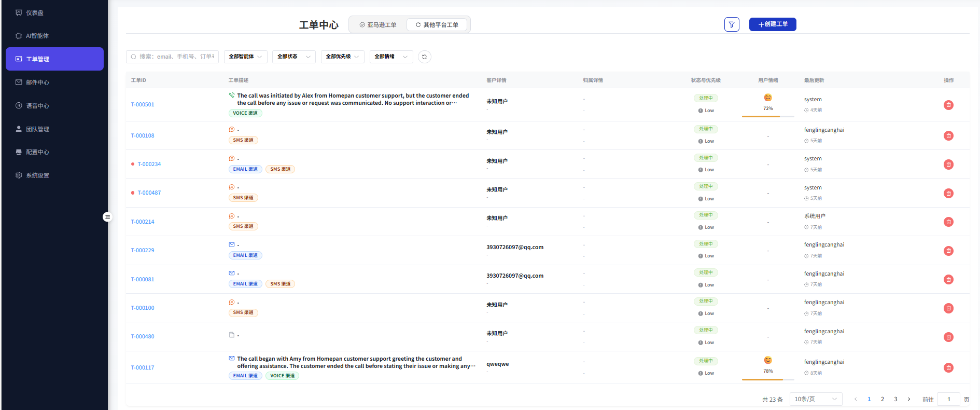This screenshot has height=410, width=980.
Task: Delete ticket T-000501 using trash icon
Action: pyautogui.click(x=948, y=105)
